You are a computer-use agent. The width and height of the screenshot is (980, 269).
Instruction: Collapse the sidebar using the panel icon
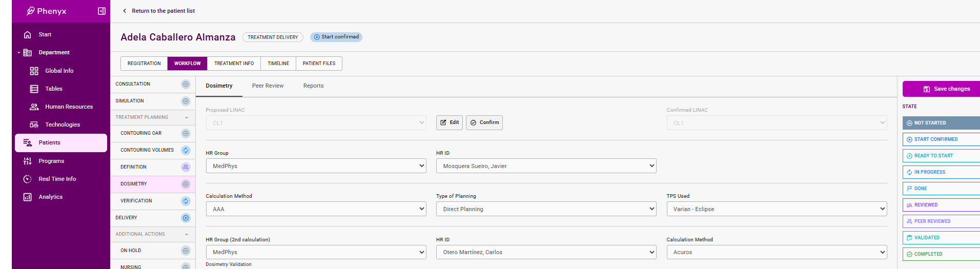(x=101, y=11)
